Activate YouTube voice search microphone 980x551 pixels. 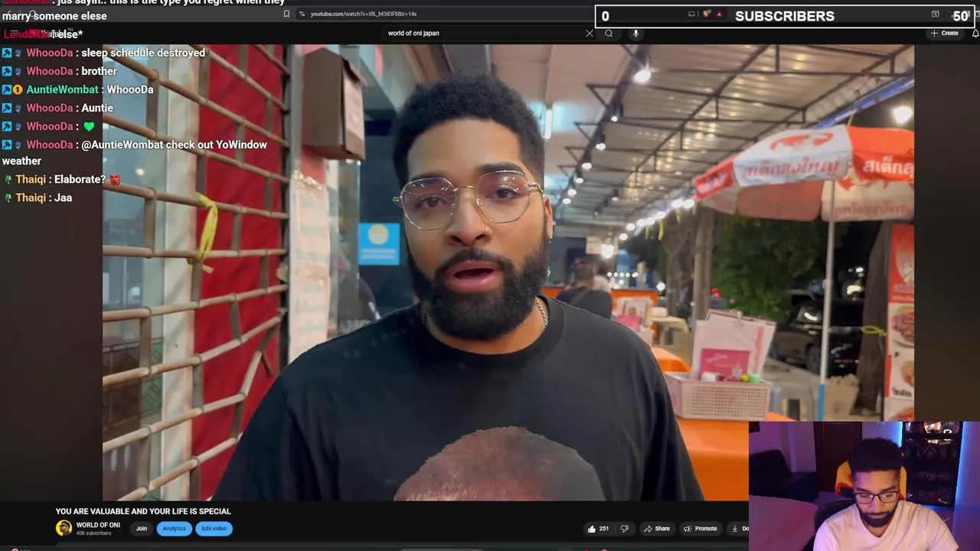pos(635,33)
